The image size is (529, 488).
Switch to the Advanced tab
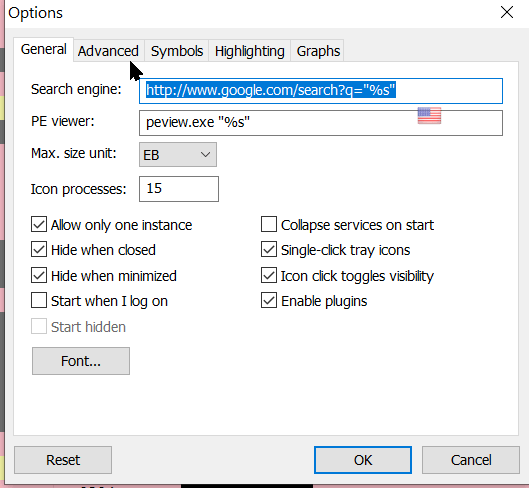point(108,51)
